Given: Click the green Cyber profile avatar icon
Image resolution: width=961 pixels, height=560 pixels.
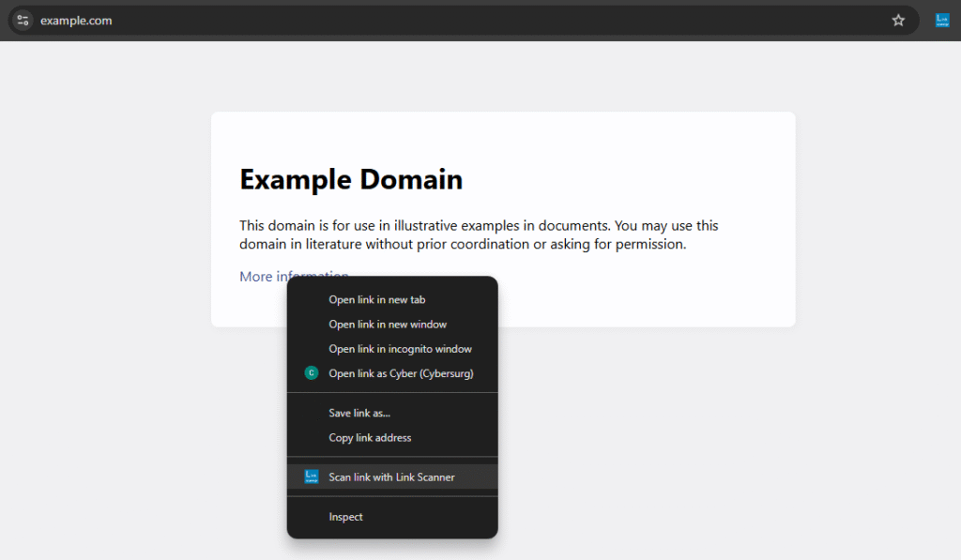Looking at the screenshot, I should coord(312,373).
